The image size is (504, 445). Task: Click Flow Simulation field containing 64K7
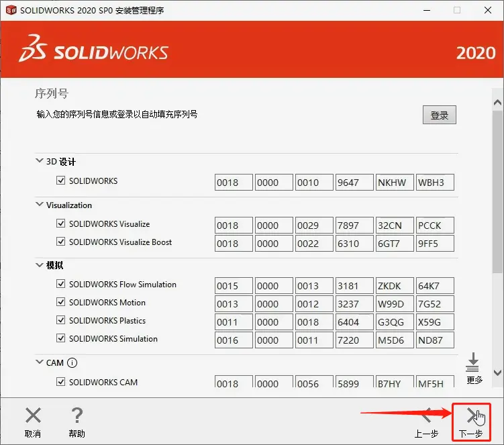(x=436, y=285)
